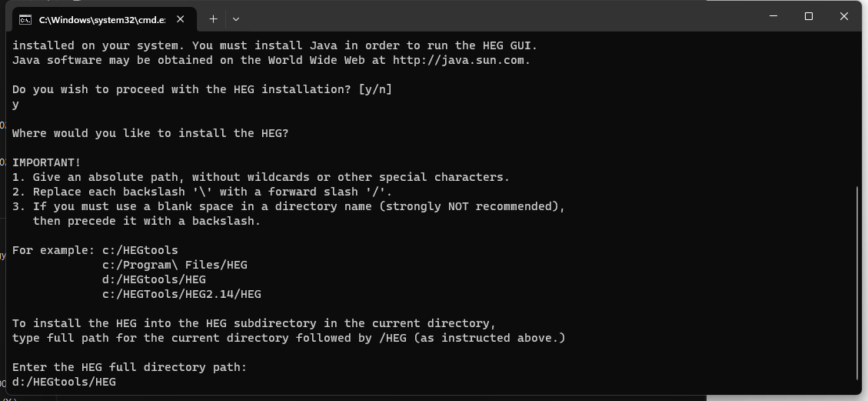Click the c:/HEGTools/HEG2.14/HEG example path
The width and height of the screenshot is (868, 401).
point(181,294)
